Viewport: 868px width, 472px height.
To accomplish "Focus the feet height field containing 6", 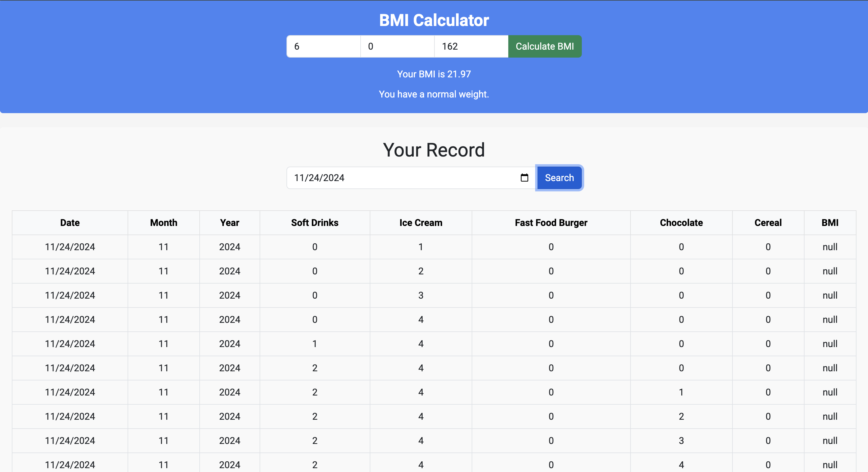I will [323, 46].
